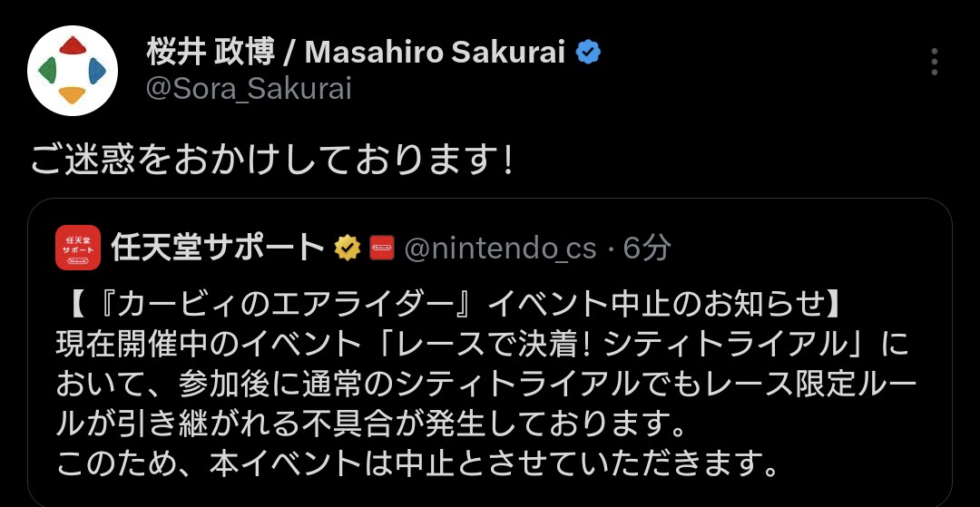Click the red 任天堂サポート avatar icon
This screenshot has height=507, width=980.
pyautogui.click(x=78, y=248)
